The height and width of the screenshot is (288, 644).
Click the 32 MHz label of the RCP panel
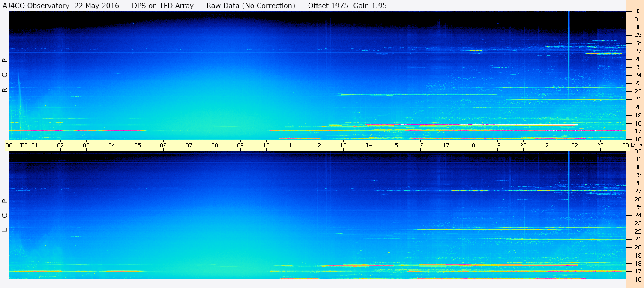click(638, 12)
